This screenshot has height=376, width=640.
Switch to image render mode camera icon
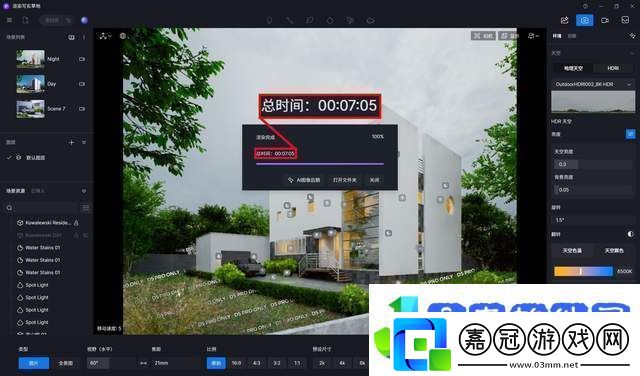coord(584,20)
